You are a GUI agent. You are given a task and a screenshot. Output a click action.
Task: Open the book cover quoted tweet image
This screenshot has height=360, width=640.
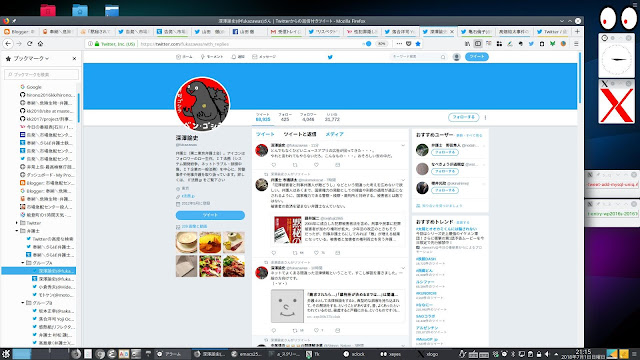pos(287,230)
